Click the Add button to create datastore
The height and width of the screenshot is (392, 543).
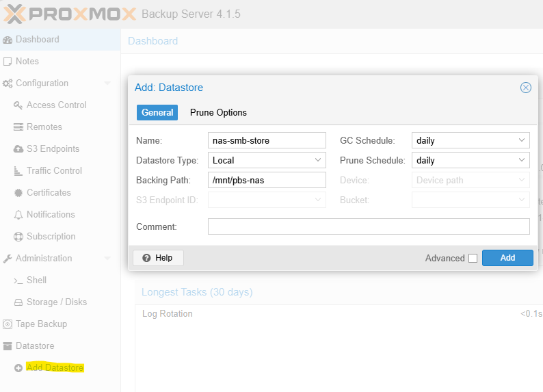[x=507, y=258]
